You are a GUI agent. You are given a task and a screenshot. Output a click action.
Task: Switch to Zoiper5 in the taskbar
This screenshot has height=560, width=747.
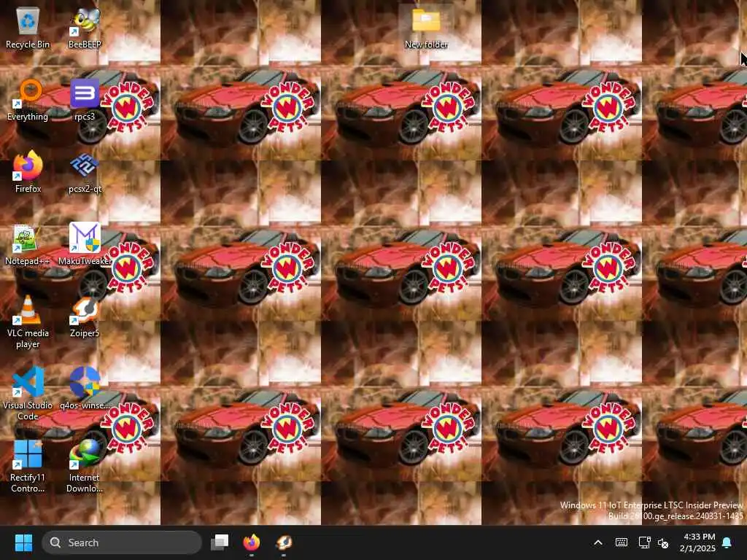click(284, 542)
